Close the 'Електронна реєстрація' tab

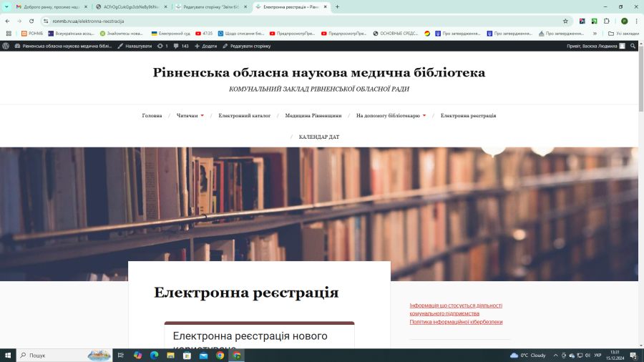(x=326, y=7)
